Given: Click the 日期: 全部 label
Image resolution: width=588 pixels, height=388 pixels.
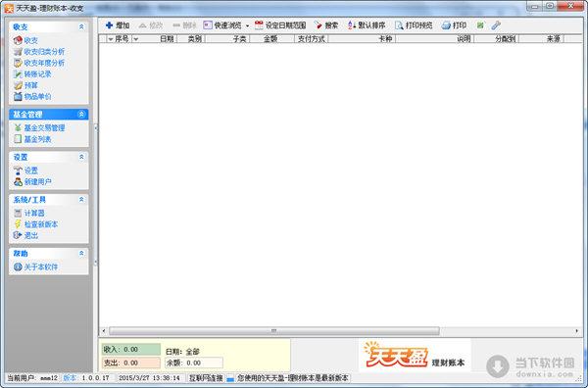Looking at the screenshot, I should 182,352.
